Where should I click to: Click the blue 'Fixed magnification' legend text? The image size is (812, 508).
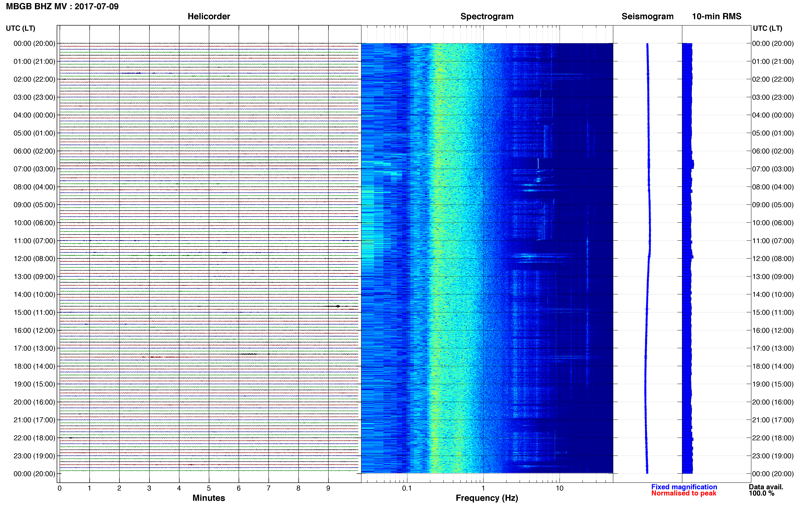tap(684, 487)
